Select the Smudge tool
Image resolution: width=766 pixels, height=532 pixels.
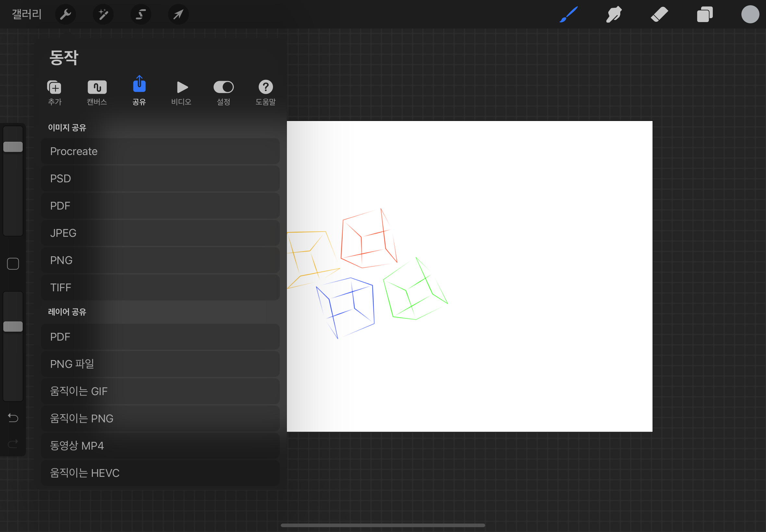coord(613,14)
